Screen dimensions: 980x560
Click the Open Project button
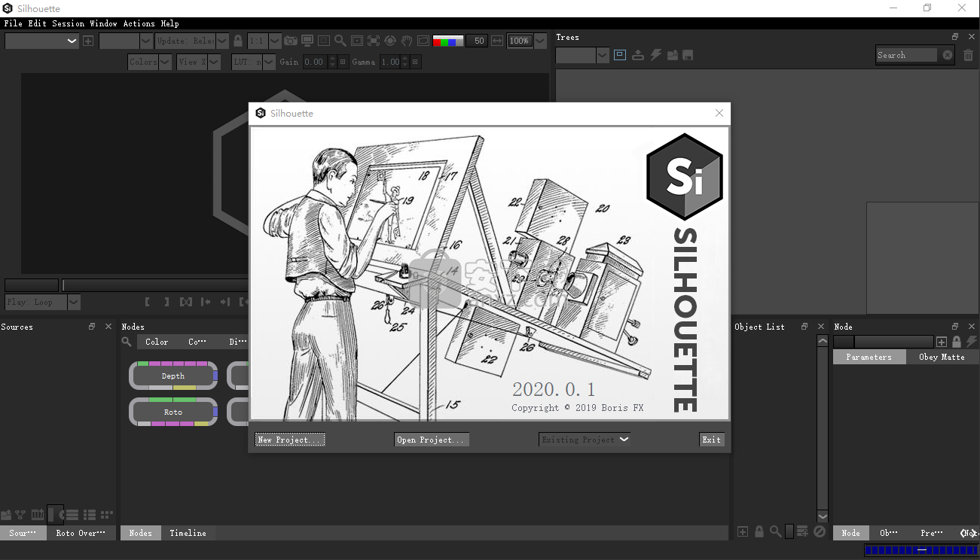(x=432, y=440)
